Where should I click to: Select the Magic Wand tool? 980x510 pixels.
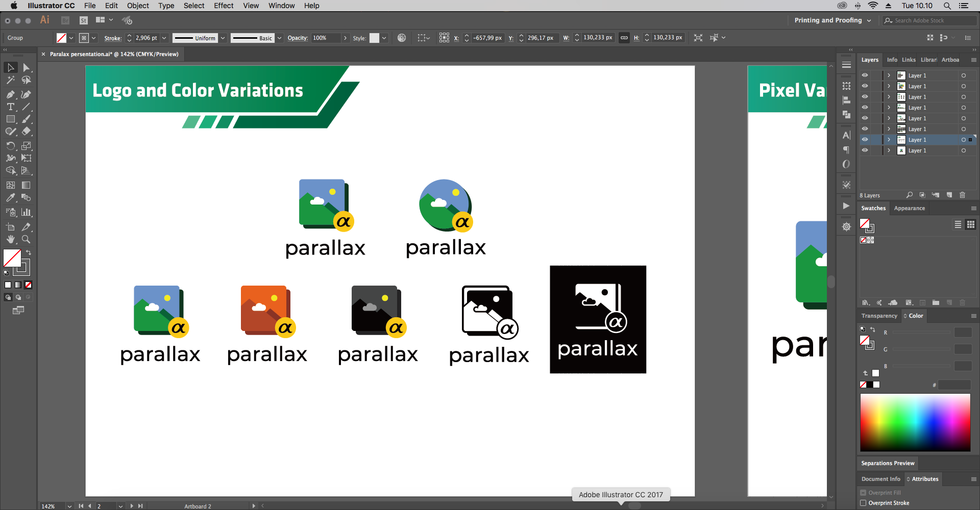[10, 80]
